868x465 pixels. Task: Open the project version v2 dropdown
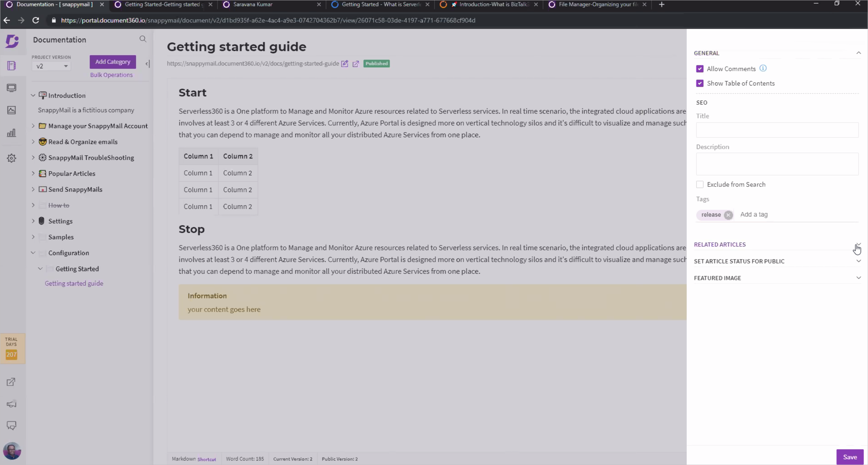click(51, 66)
